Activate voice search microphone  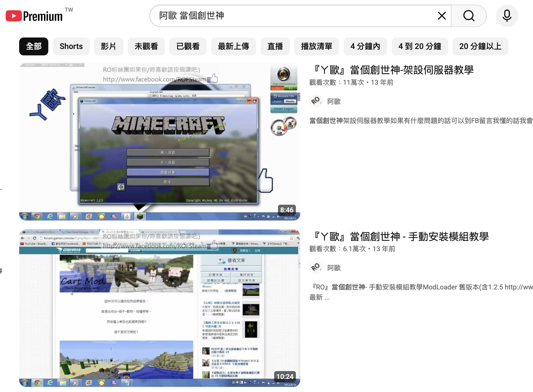click(x=507, y=16)
